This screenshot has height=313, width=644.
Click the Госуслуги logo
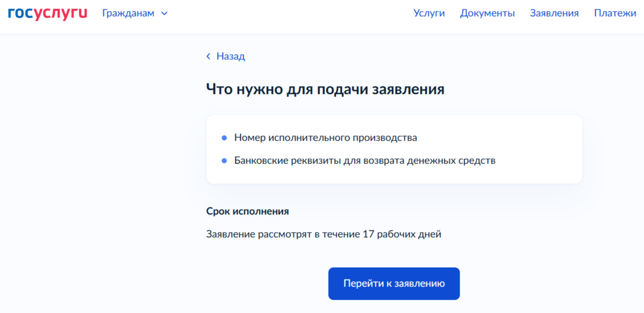point(47,13)
